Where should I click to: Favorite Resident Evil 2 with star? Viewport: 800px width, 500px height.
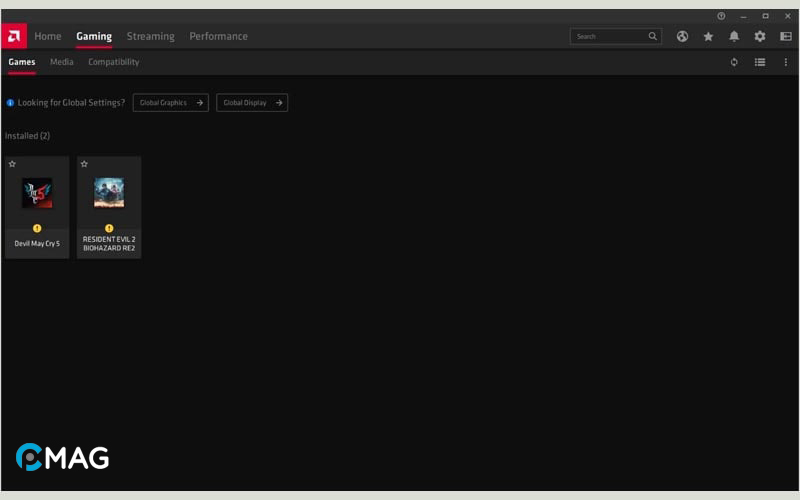pos(84,164)
